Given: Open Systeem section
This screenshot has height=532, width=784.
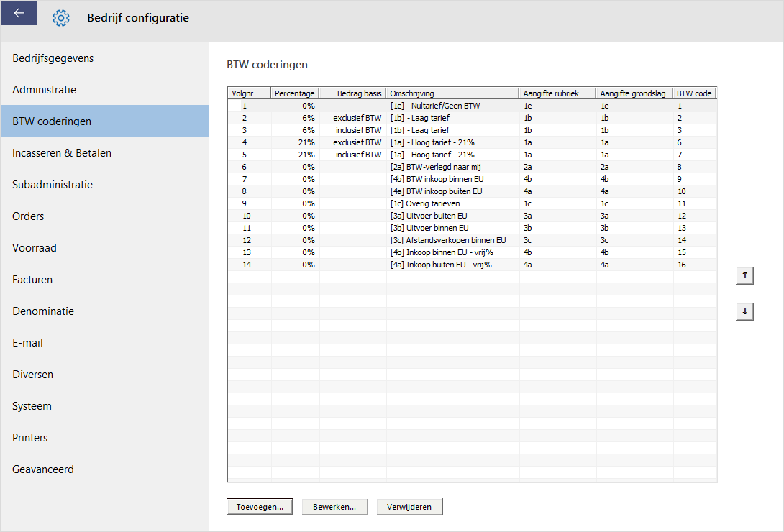Looking at the screenshot, I should [104, 405].
